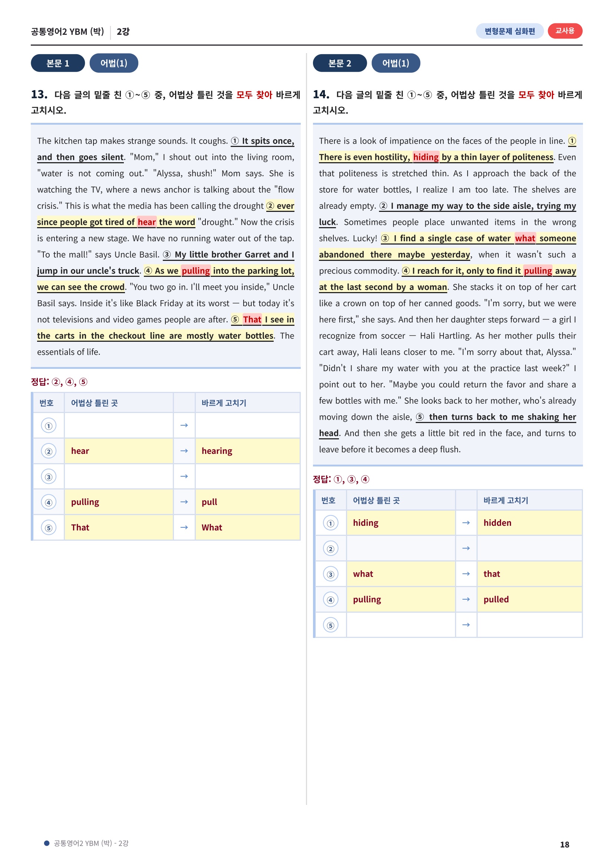Click the arrow between 'what' and 'that'
Image resolution: width=613 pixels, height=868 pixels.
coord(466,574)
